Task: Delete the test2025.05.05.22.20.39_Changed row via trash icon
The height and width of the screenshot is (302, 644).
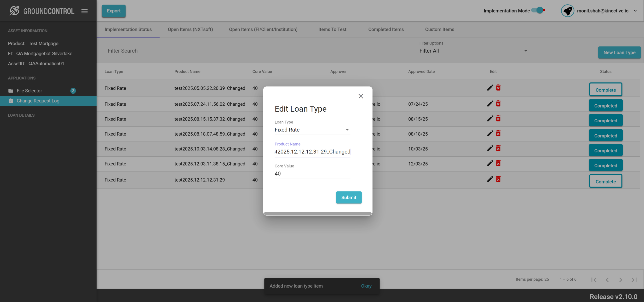Action: [498, 88]
